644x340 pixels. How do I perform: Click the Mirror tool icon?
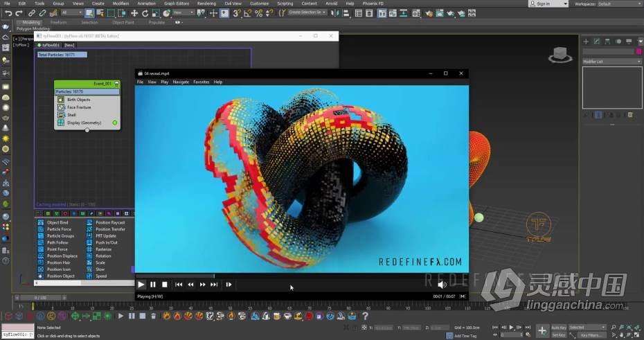[x=334, y=13]
